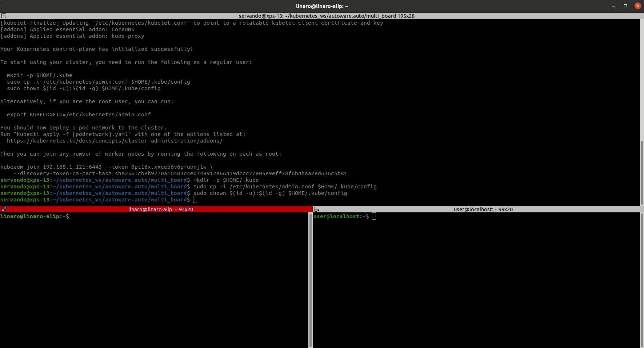Image resolution: width=644 pixels, height=348 pixels.
Task: Open the group icon menu of the user@localhost pane
Action: (x=317, y=209)
